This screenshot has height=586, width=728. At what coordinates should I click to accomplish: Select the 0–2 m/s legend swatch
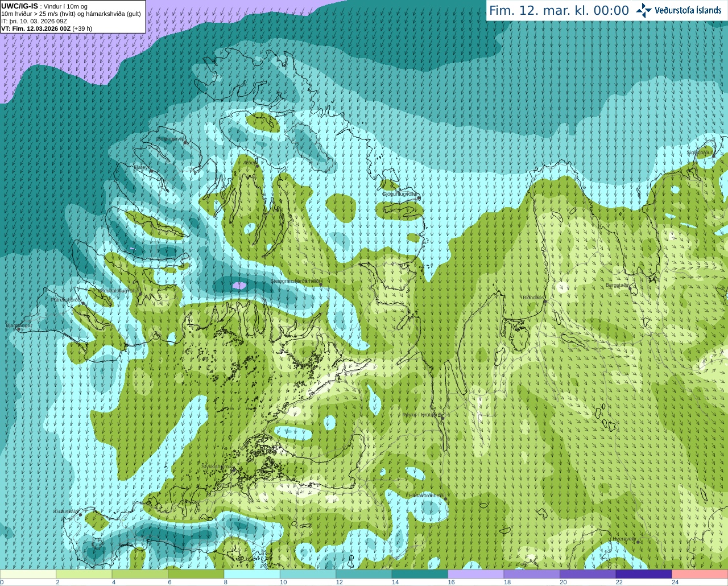click(x=28, y=574)
